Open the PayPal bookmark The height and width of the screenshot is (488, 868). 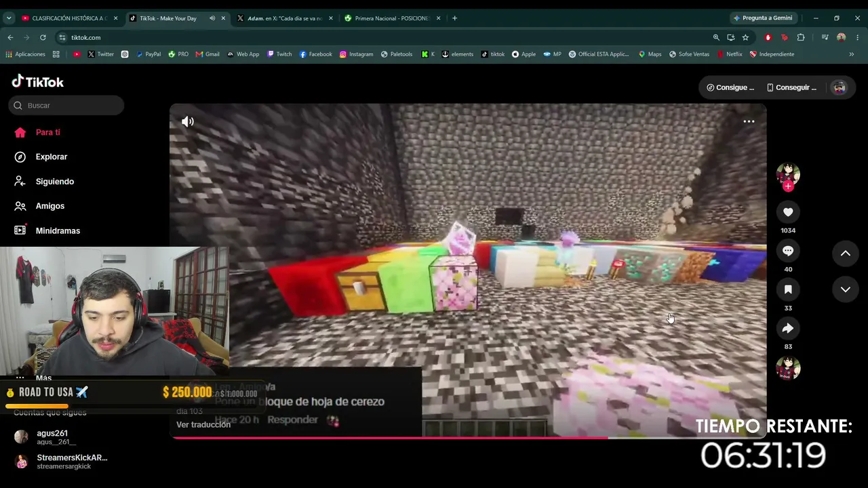pos(149,54)
